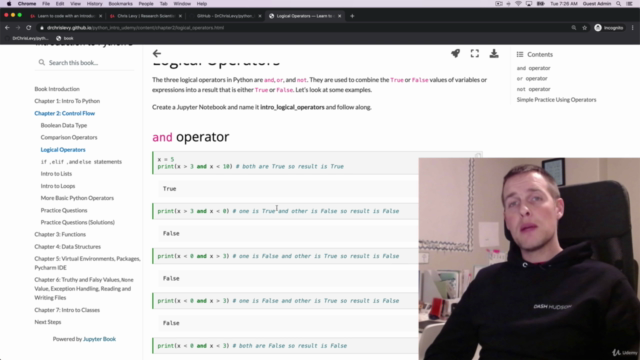The image size is (640, 360).
Task: Open the Apple menu
Action: coord(9,4)
